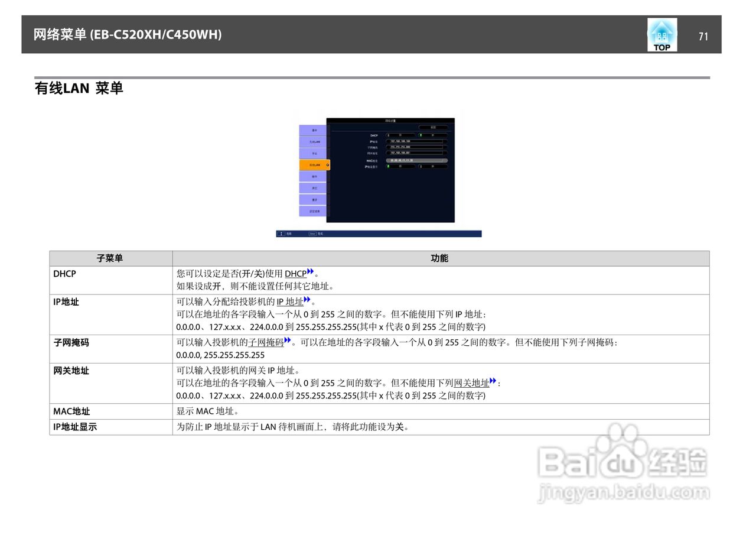Open the underlined DHCP glossary link
Viewport: 756px width, 535px height.
point(296,274)
